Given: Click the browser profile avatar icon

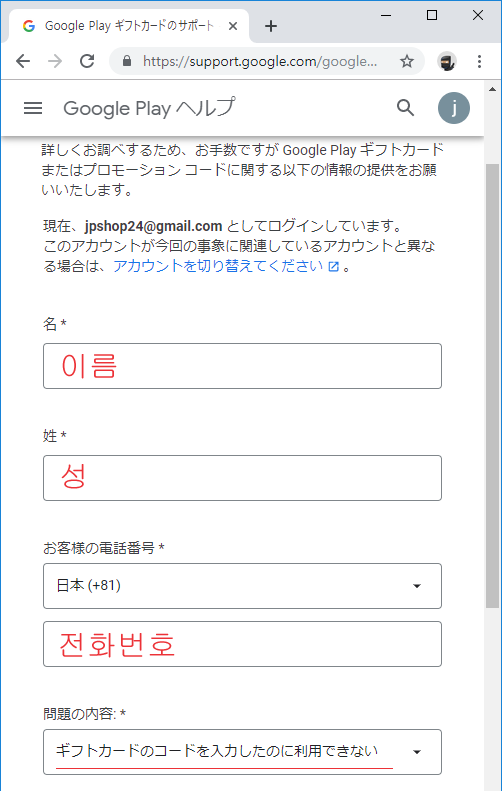Looking at the screenshot, I should coord(447,62).
